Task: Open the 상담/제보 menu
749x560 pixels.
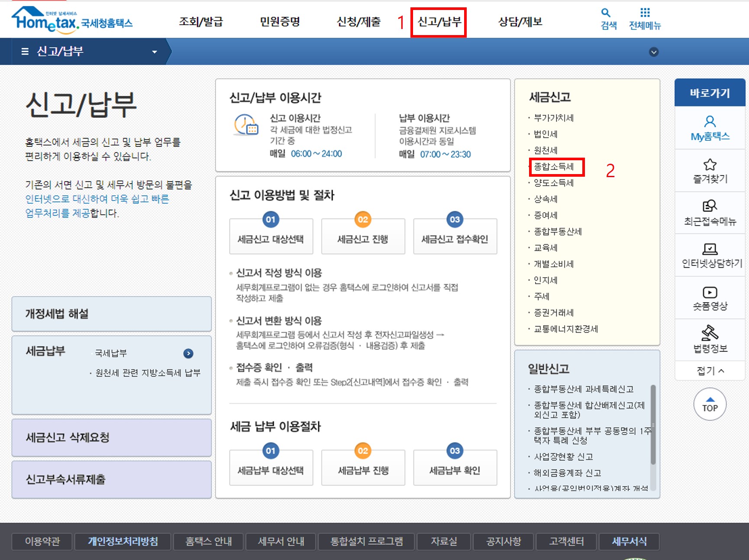Action: 520,22
